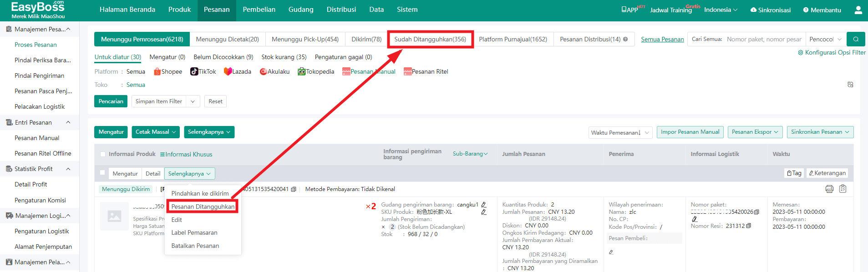Tick the order row checkbox beside Mengatur
Image resolution: width=868 pixels, height=272 pixels.
(x=102, y=173)
